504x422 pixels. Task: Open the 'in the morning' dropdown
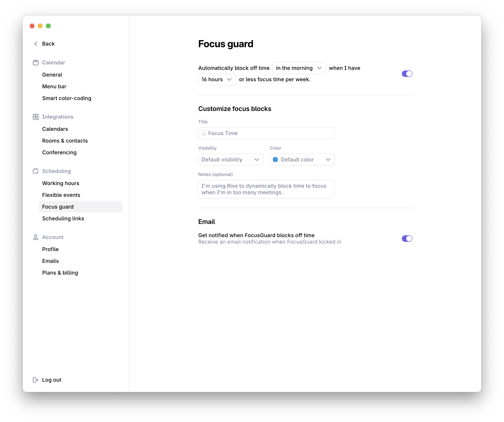pos(299,68)
